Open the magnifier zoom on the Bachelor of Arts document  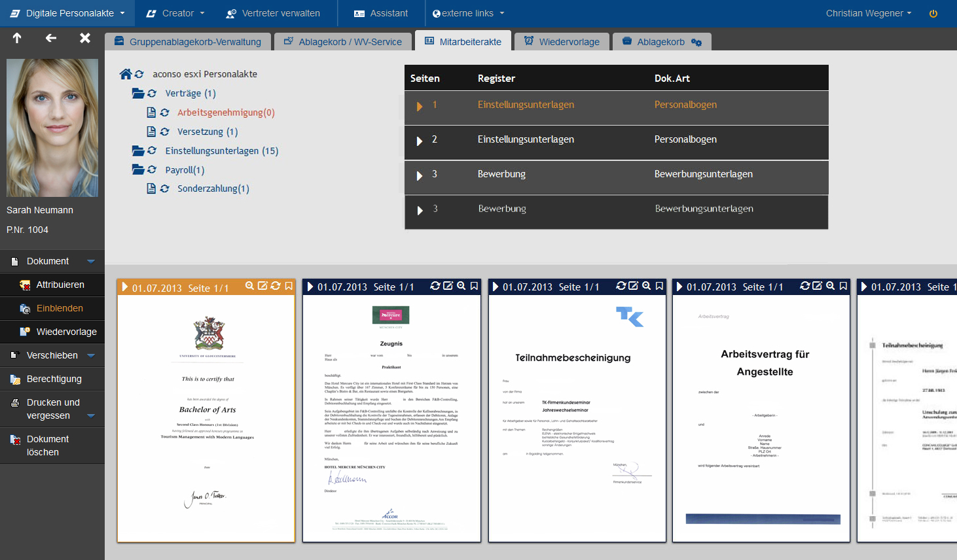click(x=250, y=285)
